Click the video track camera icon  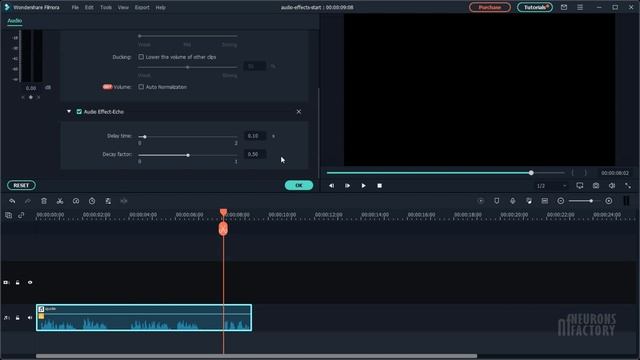point(6,282)
